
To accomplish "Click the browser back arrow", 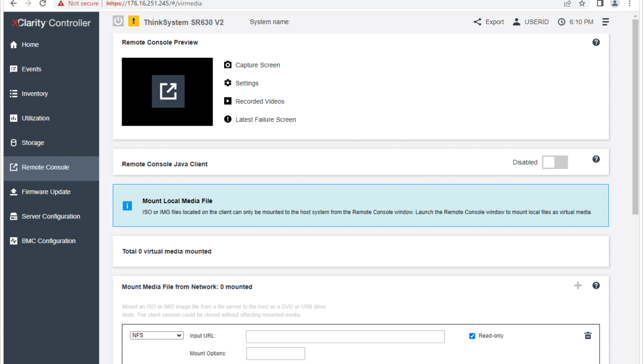I will coord(13,3).
